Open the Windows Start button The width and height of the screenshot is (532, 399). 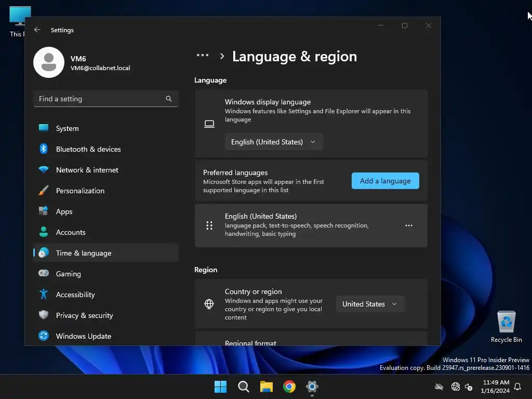point(220,387)
